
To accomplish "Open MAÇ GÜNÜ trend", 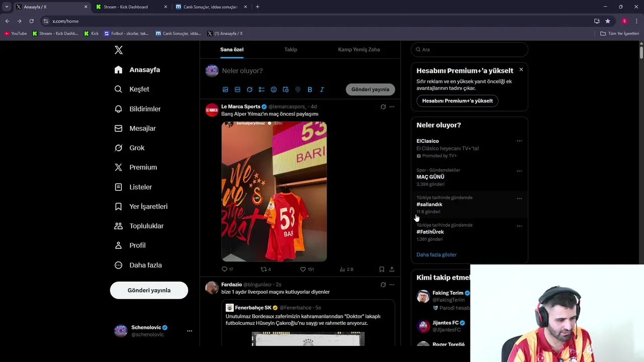I will (x=469, y=177).
